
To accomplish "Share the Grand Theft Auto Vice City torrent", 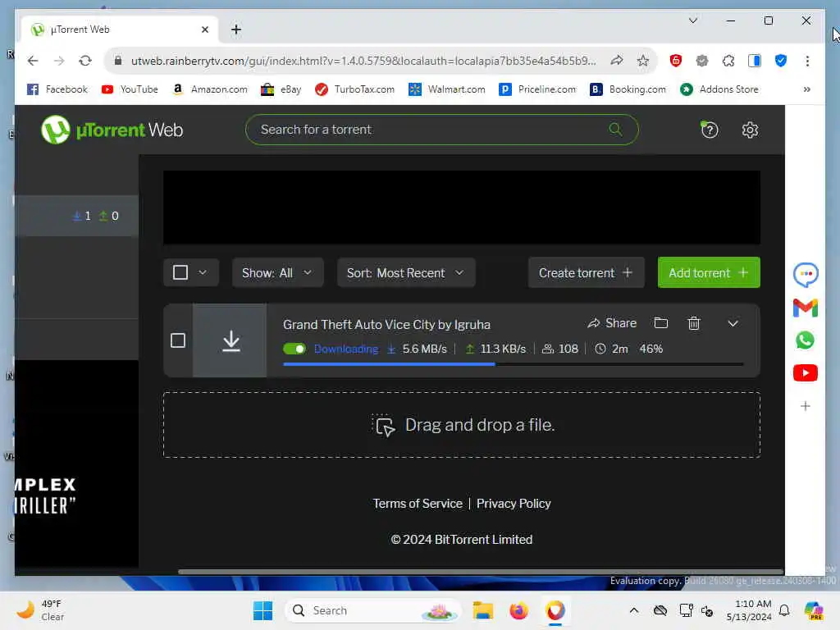I will 612,323.
